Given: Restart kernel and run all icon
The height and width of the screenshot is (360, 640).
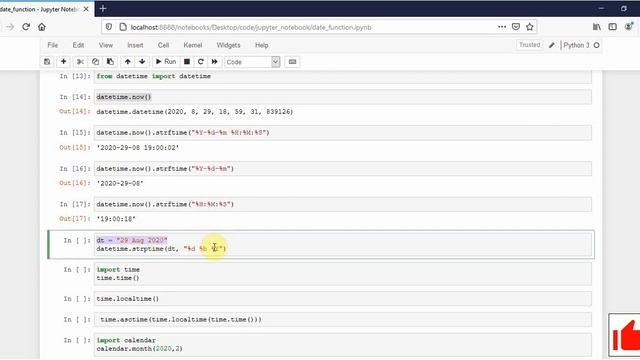Looking at the screenshot, I should coord(214,62).
